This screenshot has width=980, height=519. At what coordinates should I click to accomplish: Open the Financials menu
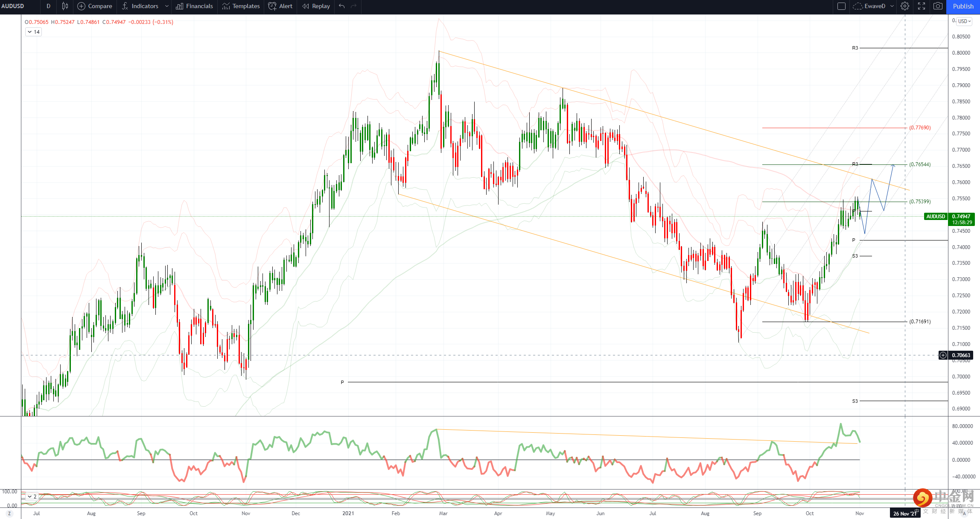click(194, 6)
